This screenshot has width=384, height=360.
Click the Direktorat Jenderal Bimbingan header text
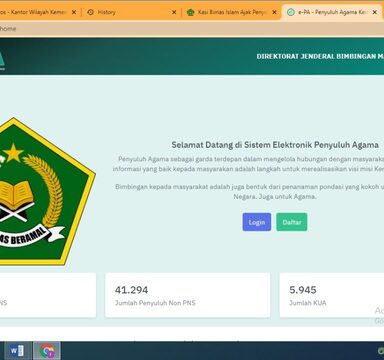[x=320, y=56]
